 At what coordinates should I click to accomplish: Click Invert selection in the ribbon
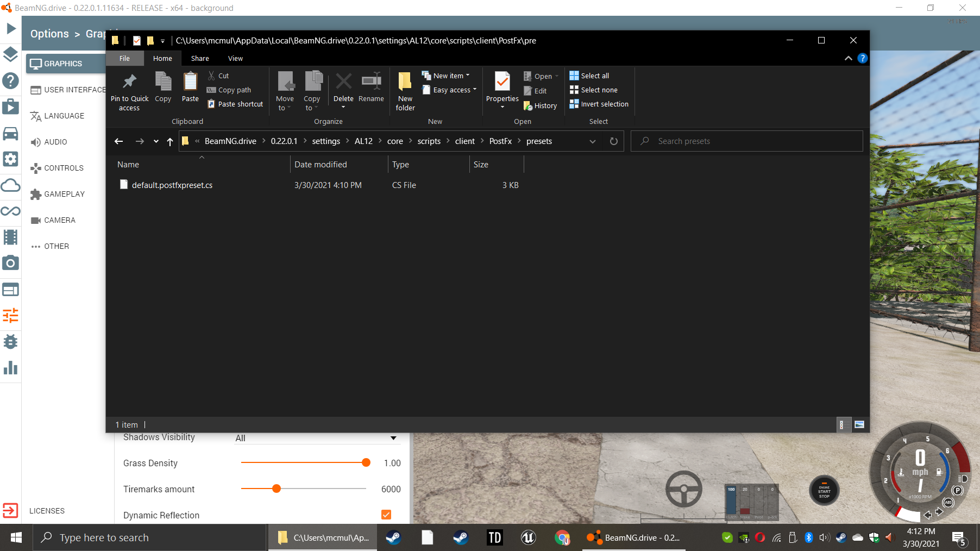coord(599,104)
